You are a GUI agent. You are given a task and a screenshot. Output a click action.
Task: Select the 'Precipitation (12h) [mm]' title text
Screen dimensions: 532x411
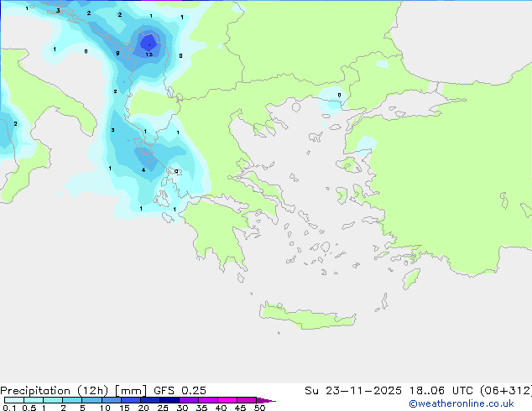coord(74,391)
